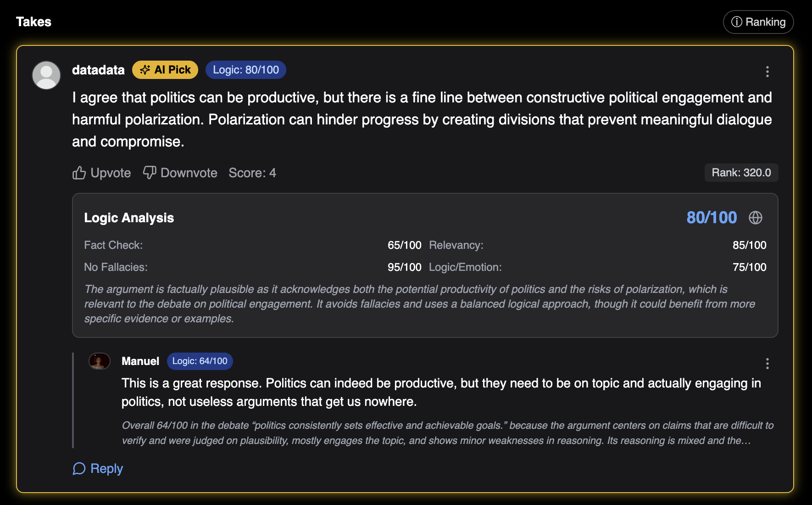Click the datadata username

tap(98, 70)
